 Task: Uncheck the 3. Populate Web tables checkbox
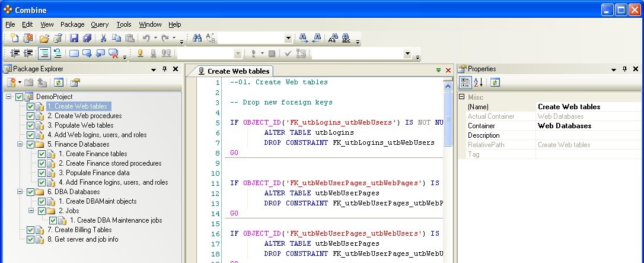[30, 125]
